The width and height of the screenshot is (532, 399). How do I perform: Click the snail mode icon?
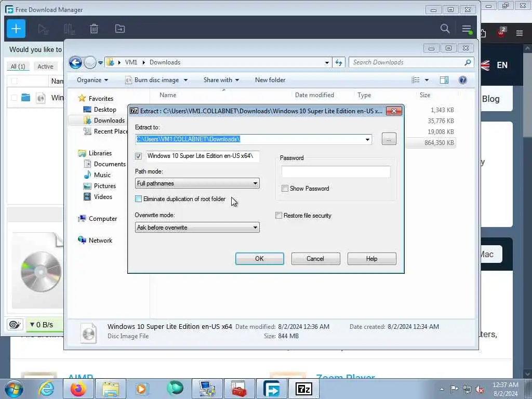point(15,325)
